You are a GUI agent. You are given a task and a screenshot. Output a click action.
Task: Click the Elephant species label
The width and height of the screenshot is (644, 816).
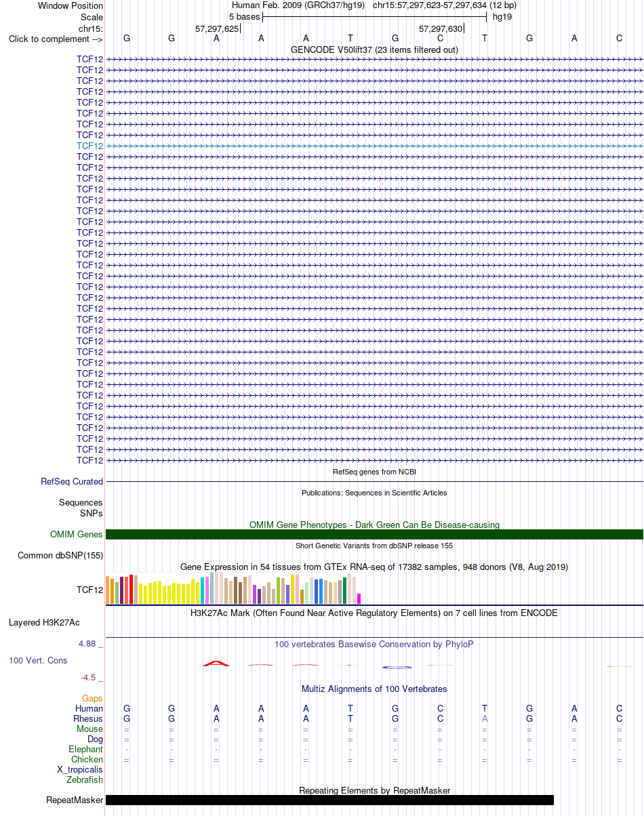[86, 749]
